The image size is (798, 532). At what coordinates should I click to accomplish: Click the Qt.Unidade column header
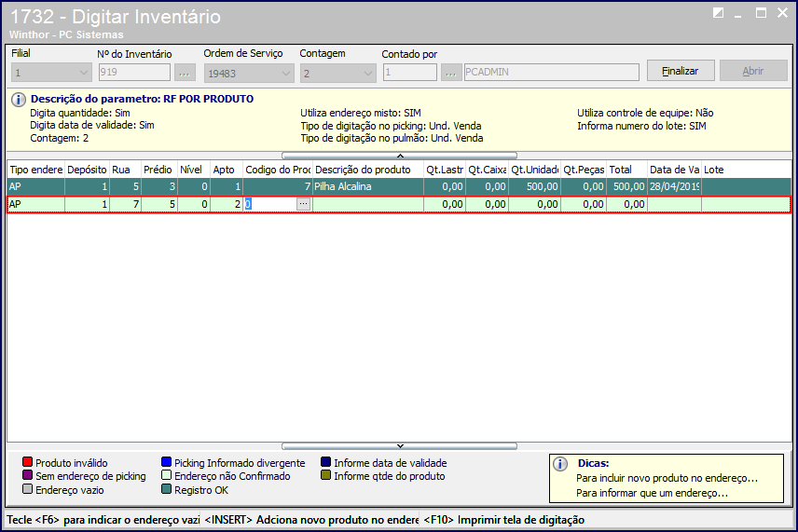click(x=534, y=170)
